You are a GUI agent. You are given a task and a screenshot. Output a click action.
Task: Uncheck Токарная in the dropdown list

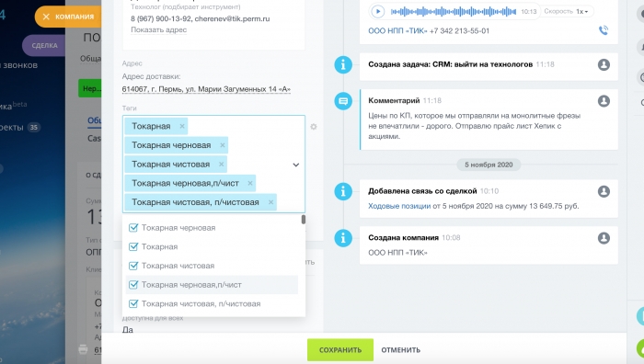click(133, 246)
